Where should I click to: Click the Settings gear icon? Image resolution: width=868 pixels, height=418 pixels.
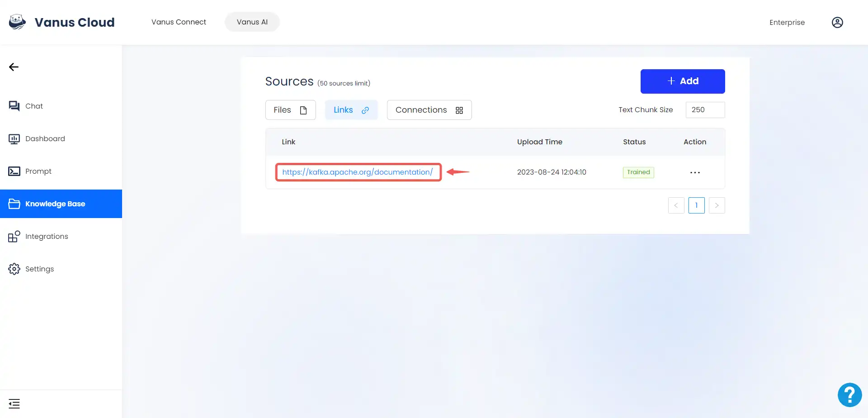(x=14, y=269)
